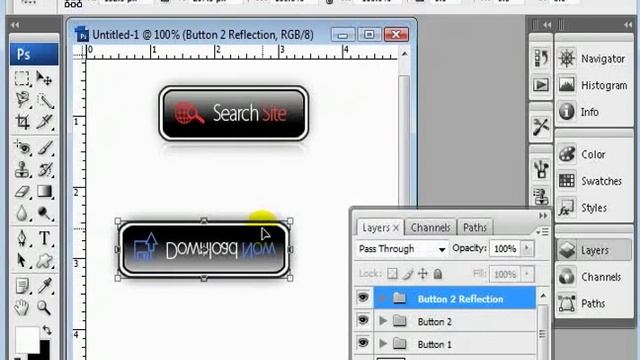Open Paths panel in right dock
Screen dimensions: 640x360
pos(593,304)
